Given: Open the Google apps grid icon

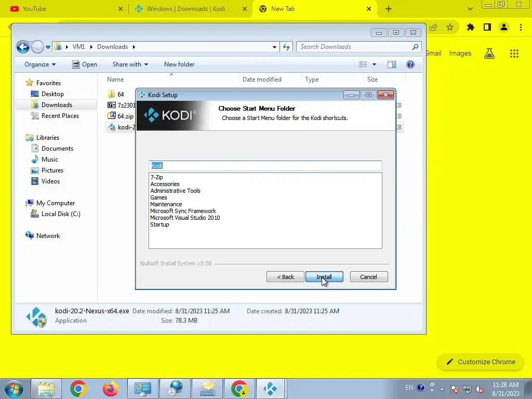Looking at the screenshot, I should pos(514,54).
